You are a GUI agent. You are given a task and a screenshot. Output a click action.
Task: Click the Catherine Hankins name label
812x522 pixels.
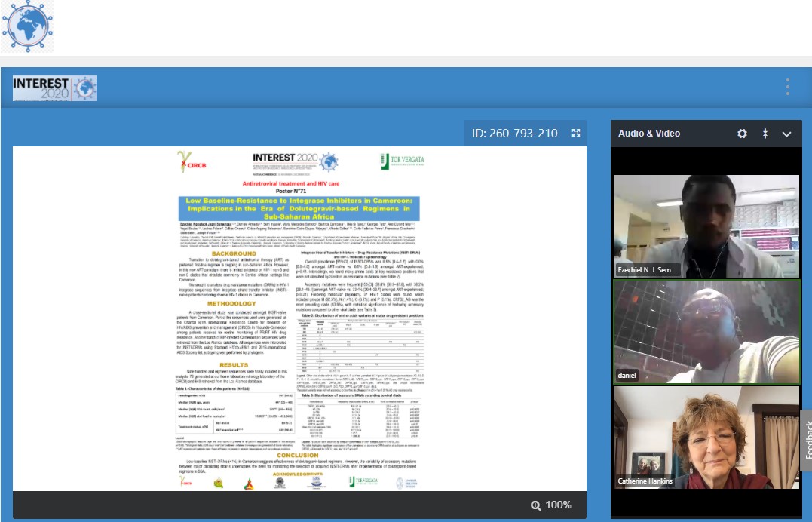(645, 481)
